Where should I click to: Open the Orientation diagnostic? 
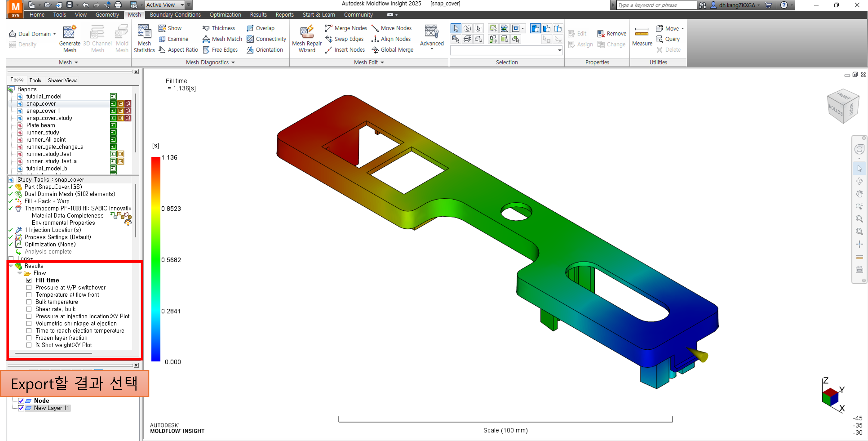click(x=265, y=50)
